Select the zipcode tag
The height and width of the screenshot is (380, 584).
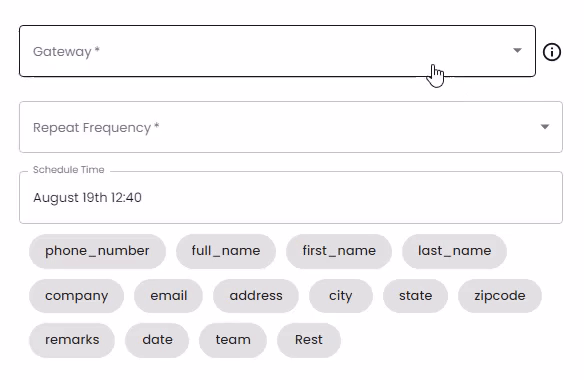tap(500, 296)
